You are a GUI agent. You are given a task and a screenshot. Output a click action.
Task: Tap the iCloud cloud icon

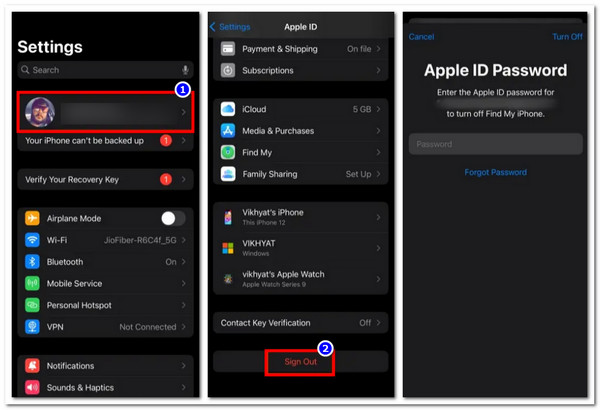tap(228, 109)
